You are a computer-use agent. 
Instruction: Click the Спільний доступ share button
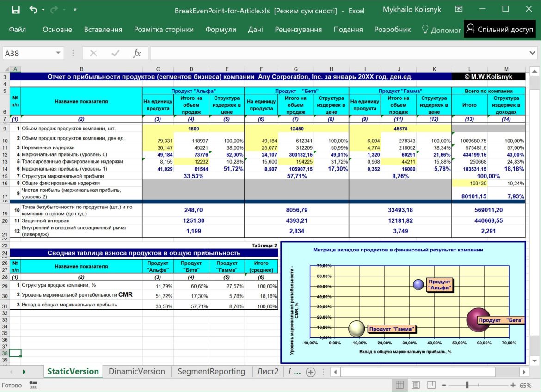click(x=499, y=29)
